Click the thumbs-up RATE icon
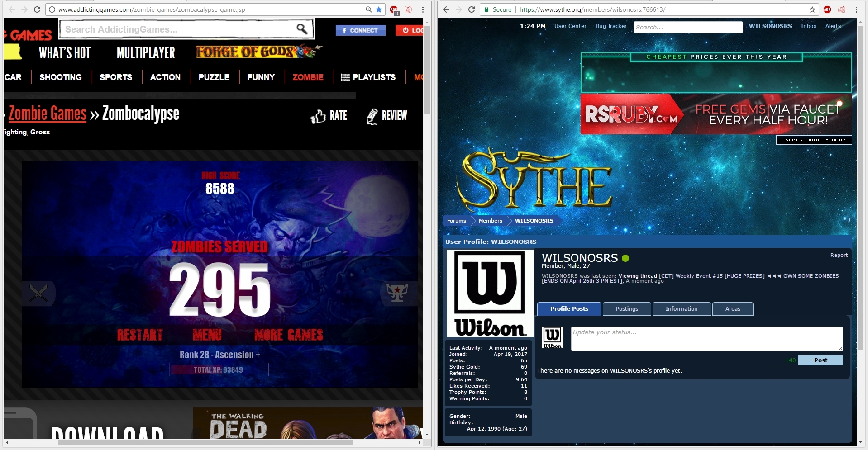Viewport: 868px width, 450px height. pyautogui.click(x=318, y=116)
